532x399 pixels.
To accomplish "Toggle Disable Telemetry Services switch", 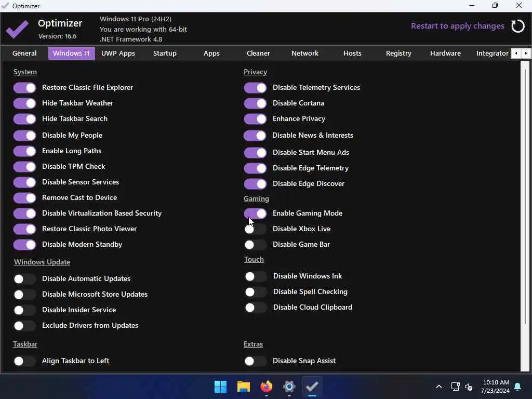I will 255,87.
